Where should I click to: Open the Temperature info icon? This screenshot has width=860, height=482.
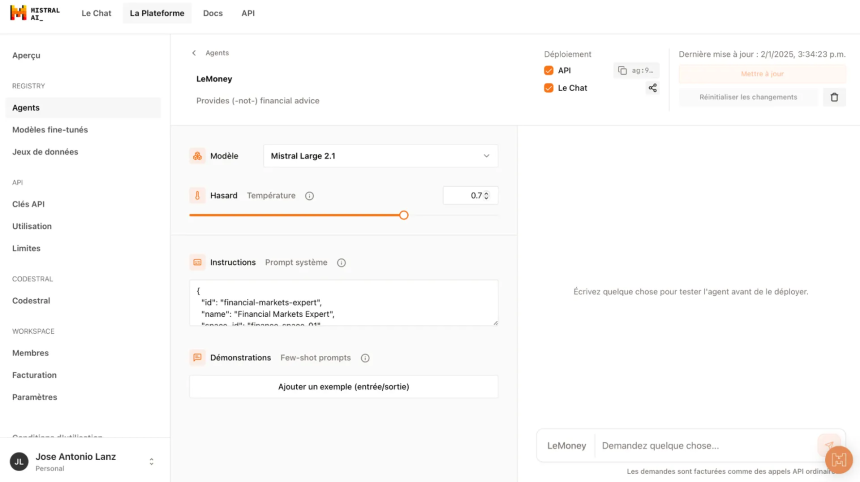[309, 196]
